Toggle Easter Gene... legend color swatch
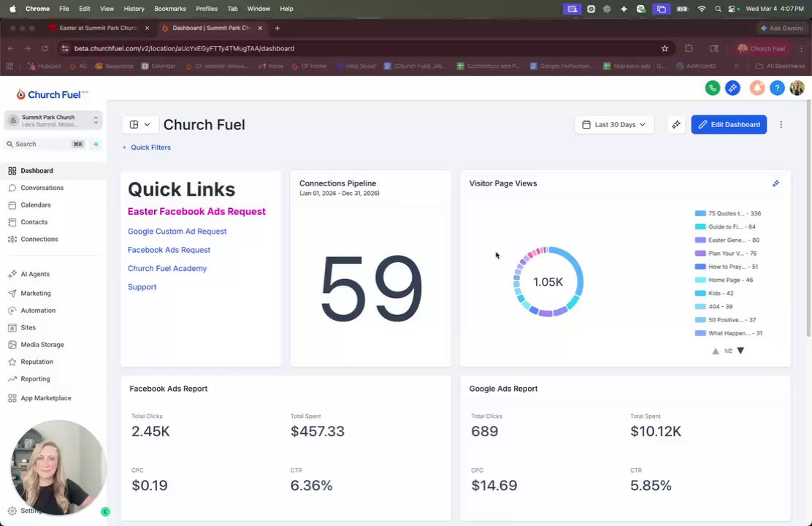 (700, 240)
